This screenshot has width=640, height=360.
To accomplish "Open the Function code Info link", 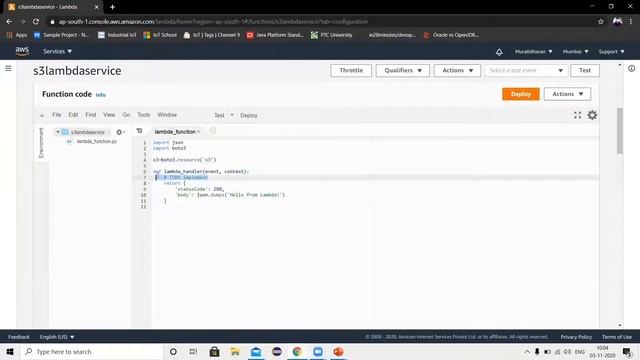I will click(101, 95).
